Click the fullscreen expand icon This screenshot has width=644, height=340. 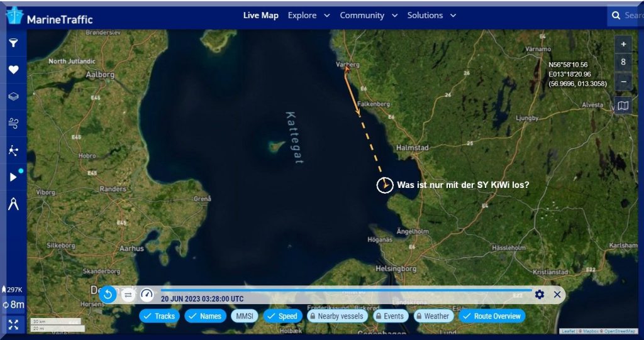[13, 325]
